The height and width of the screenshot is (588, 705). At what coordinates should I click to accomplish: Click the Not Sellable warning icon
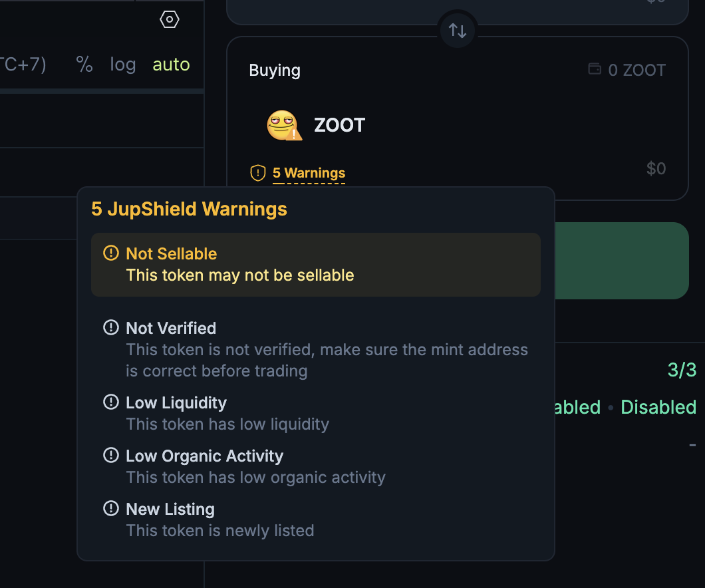111,253
